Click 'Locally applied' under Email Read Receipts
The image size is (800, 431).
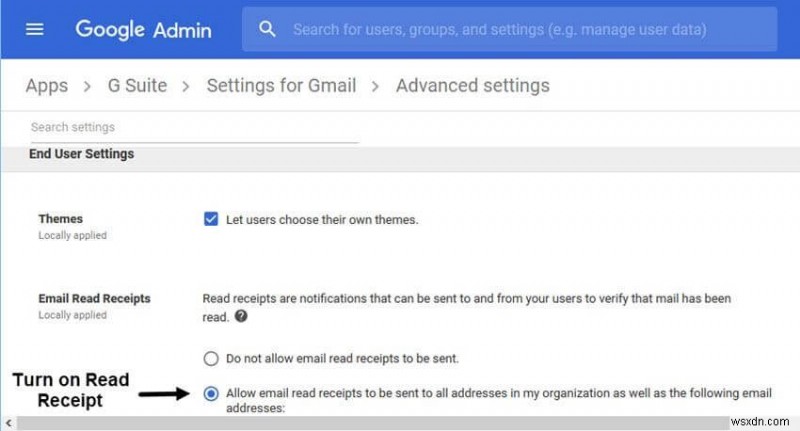72,315
